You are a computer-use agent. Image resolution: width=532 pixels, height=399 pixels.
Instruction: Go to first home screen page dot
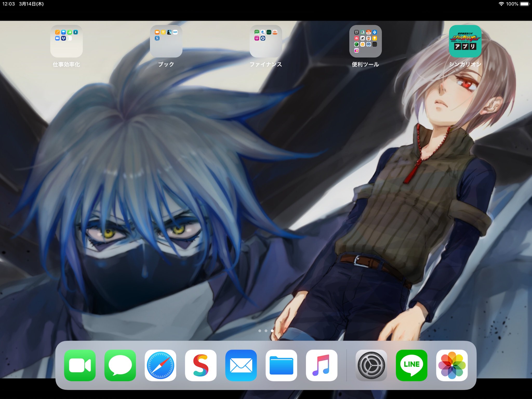click(260, 331)
